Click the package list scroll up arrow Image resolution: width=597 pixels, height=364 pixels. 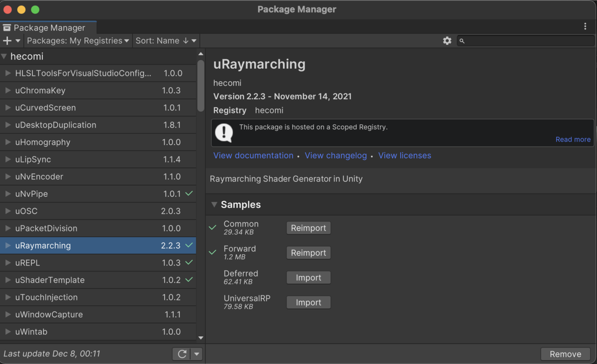201,54
